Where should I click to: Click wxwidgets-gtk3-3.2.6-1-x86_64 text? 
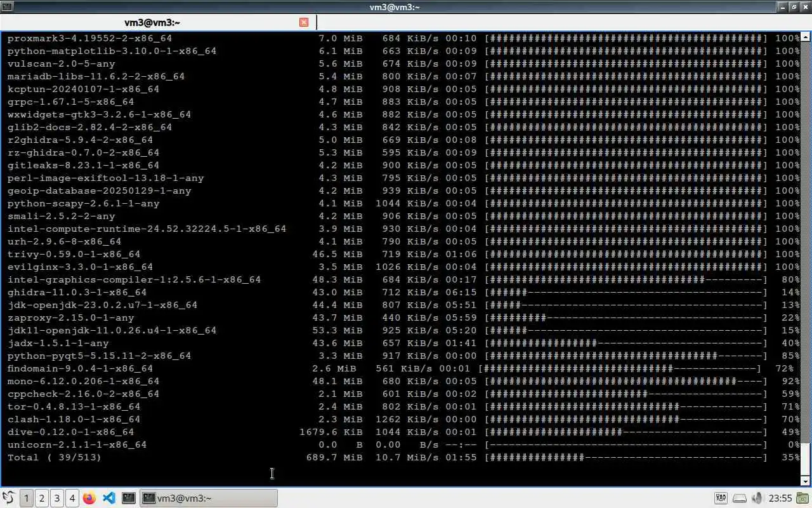pyautogui.click(x=99, y=114)
